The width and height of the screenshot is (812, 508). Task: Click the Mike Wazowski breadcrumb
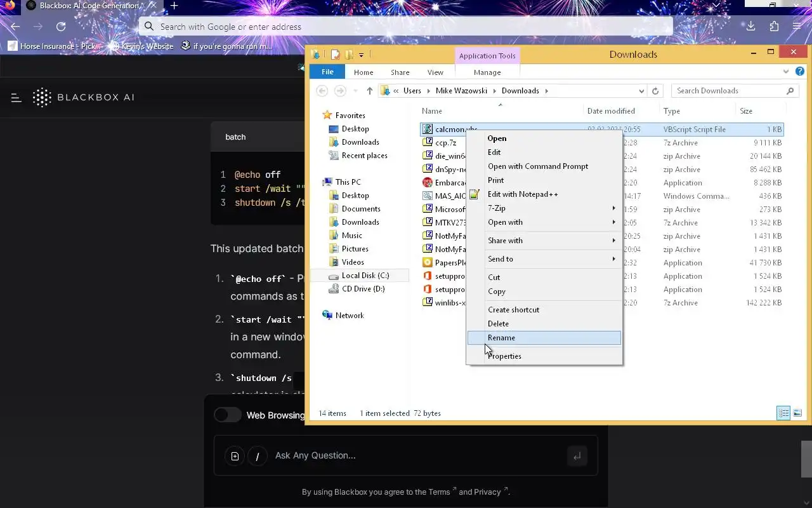[461, 91]
